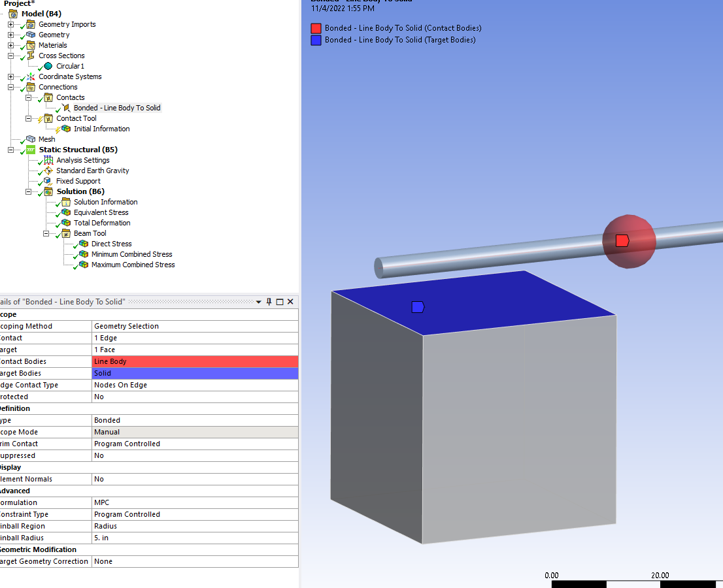Click the Direct Stress result icon
723x588 pixels.
(x=84, y=244)
